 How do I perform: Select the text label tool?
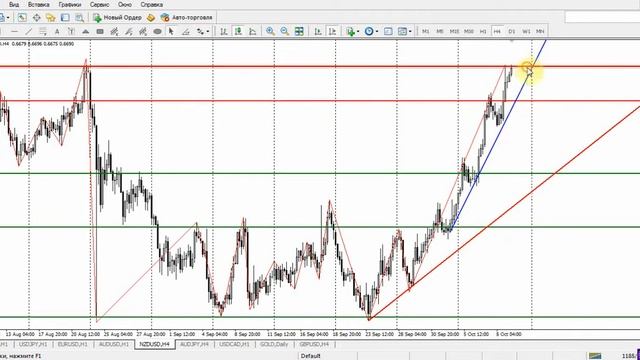71,31
